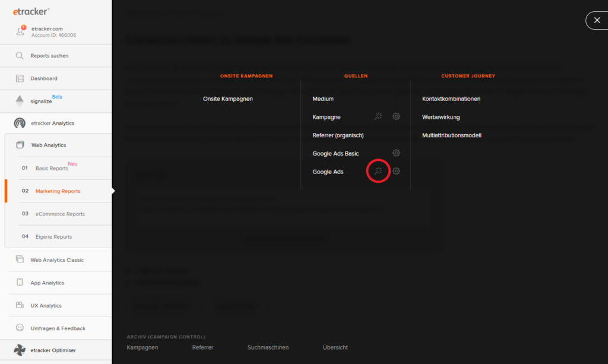The image size is (608, 364).
Task: Click the Beta label beside signalize
Action: point(57,97)
